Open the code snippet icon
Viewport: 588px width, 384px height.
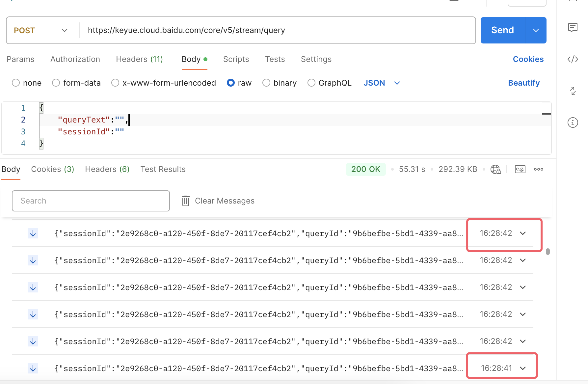click(573, 59)
